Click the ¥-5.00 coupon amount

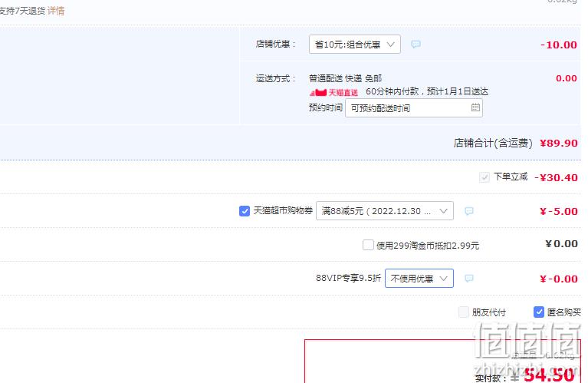click(558, 211)
